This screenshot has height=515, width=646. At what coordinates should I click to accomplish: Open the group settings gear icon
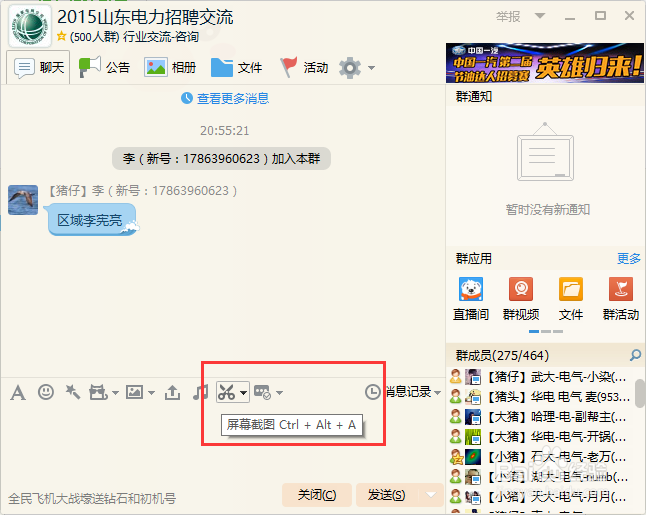coord(350,68)
